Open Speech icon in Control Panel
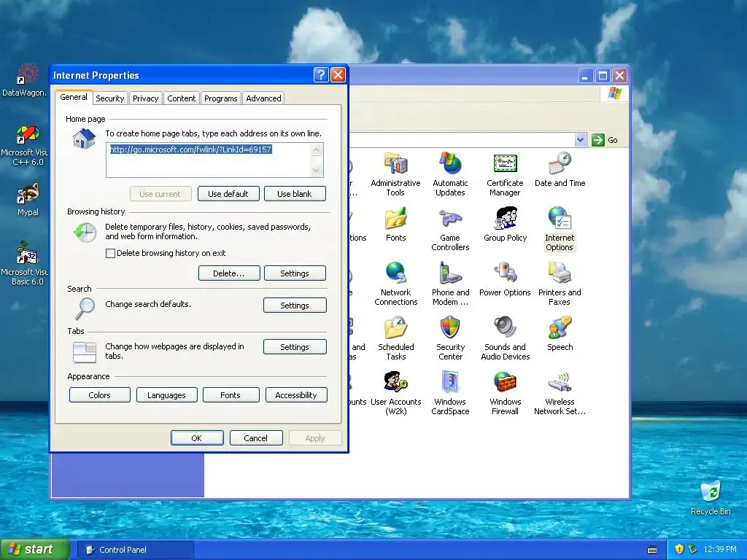The height and width of the screenshot is (560, 747). tap(560, 334)
